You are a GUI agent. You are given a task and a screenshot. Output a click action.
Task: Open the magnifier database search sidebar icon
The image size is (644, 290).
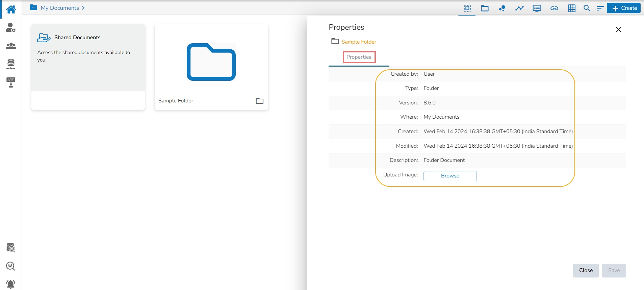point(11,266)
